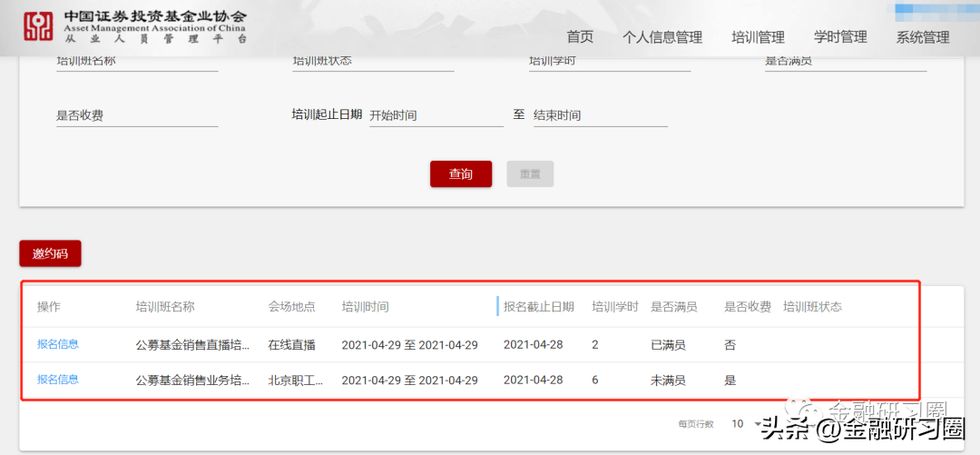Click the grey 重置 button
This screenshot has height=455, width=980.
530,174
